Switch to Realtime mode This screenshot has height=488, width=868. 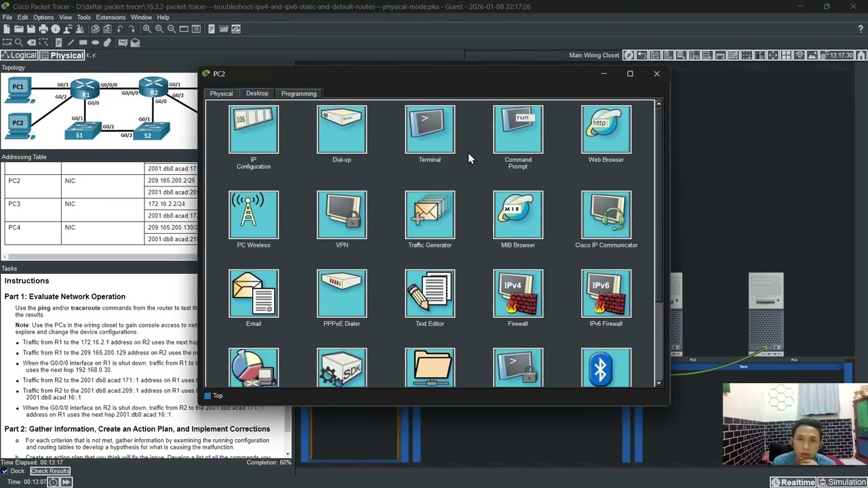coord(793,483)
